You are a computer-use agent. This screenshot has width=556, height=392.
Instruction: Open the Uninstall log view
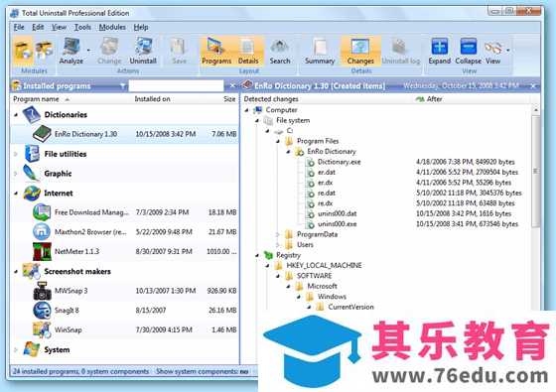[401, 52]
